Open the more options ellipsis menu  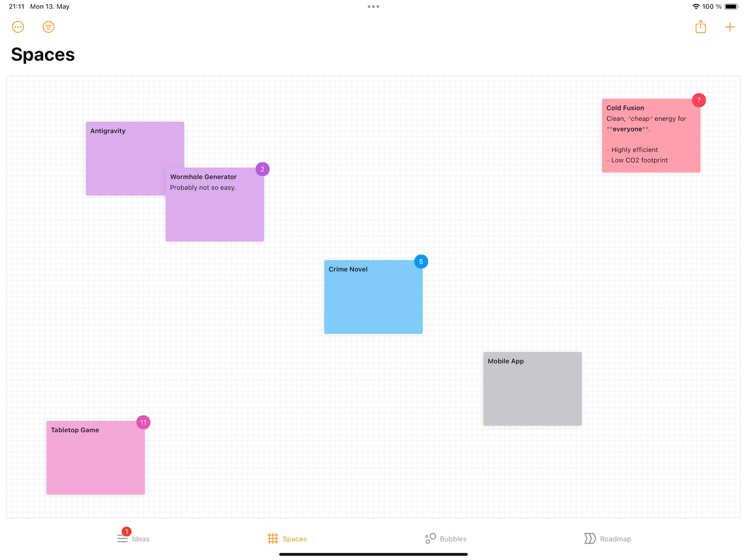18,27
